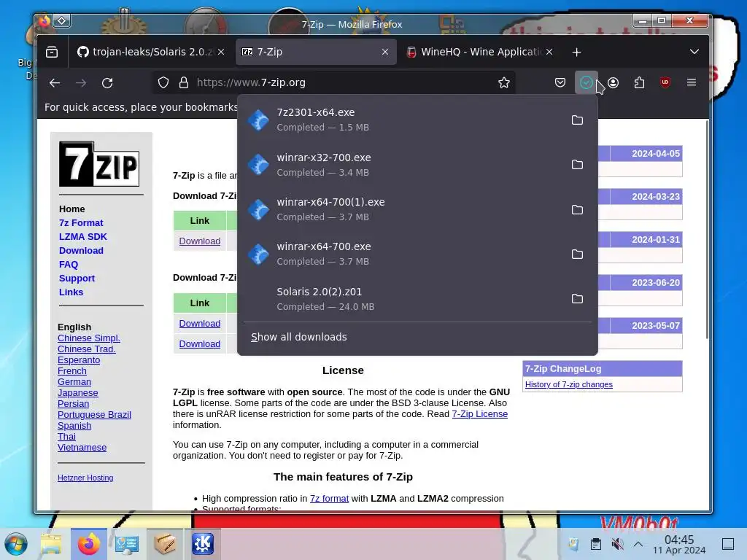Close the WineHQ tab
Image resolution: width=747 pixels, height=560 pixels.
(549, 52)
